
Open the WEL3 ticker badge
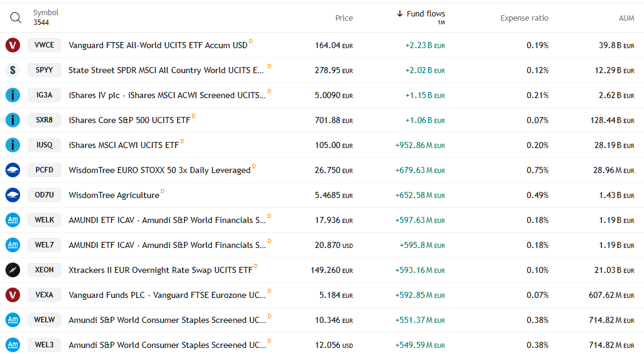(44, 344)
